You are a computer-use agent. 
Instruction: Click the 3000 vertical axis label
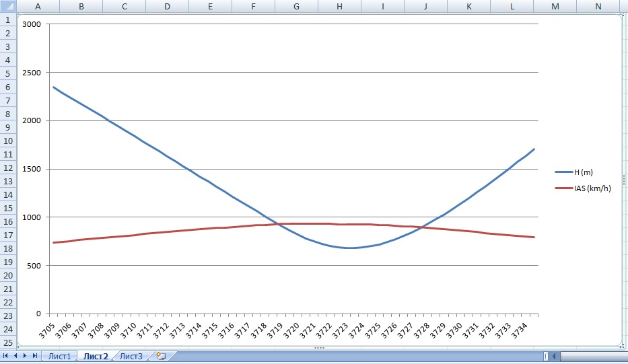[31, 24]
